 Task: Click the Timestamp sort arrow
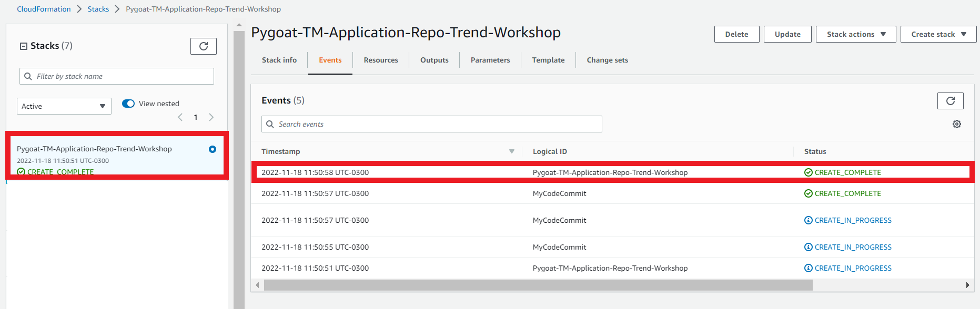tap(512, 151)
